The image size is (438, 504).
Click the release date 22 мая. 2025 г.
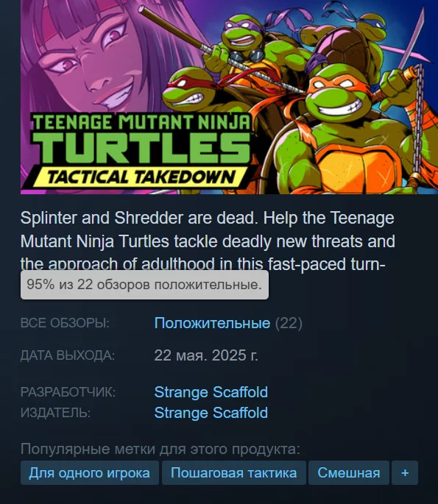pos(206,355)
